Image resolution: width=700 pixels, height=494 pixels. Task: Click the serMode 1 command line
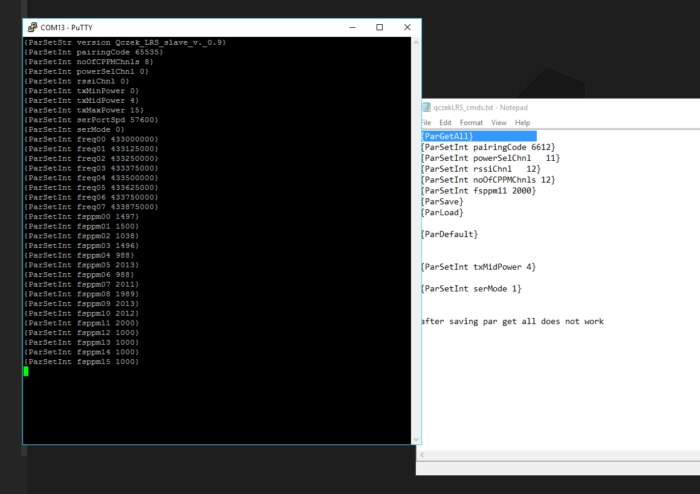[471, 289]
